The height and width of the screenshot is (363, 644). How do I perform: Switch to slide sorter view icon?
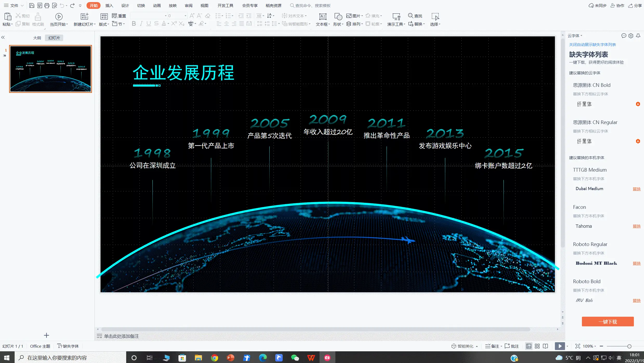(x=537, y=346)
